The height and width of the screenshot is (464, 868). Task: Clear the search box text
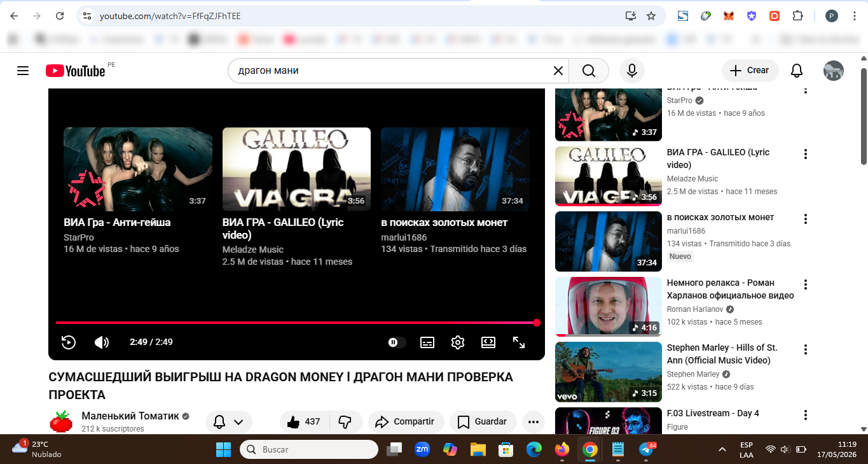tap(558, 71)
